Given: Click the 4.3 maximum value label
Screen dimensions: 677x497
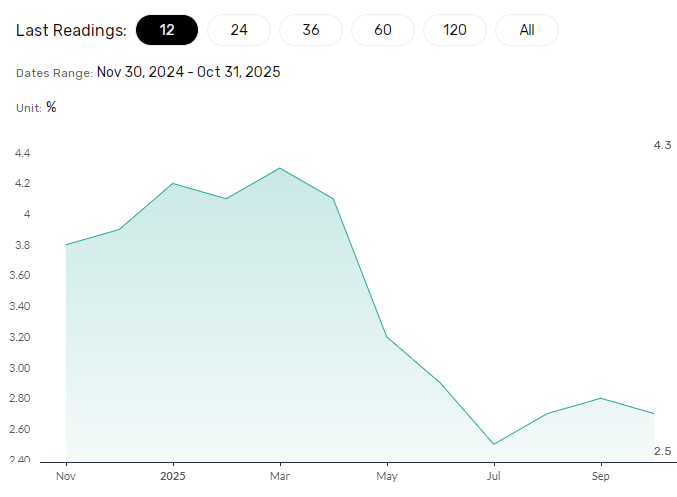Looking at the screenshot, I should click(662, 146).
